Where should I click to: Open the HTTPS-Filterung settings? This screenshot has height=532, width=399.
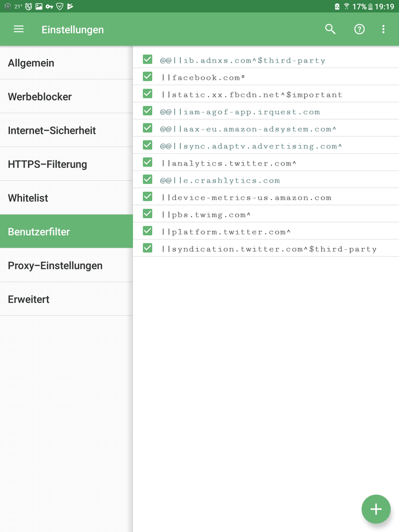66,164
